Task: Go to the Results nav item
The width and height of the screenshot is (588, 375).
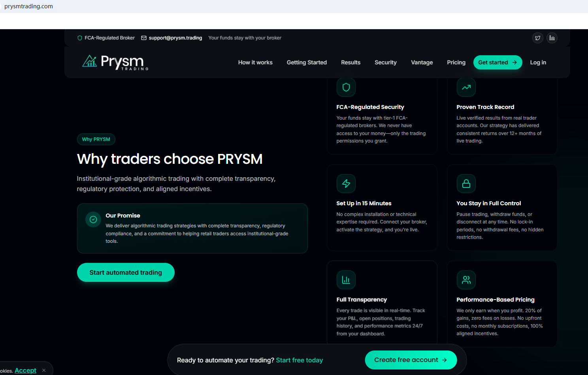Action: click(351, 62)
